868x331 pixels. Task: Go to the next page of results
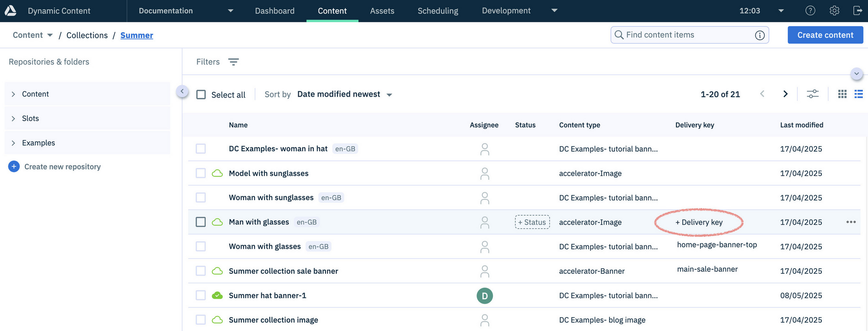785,94
